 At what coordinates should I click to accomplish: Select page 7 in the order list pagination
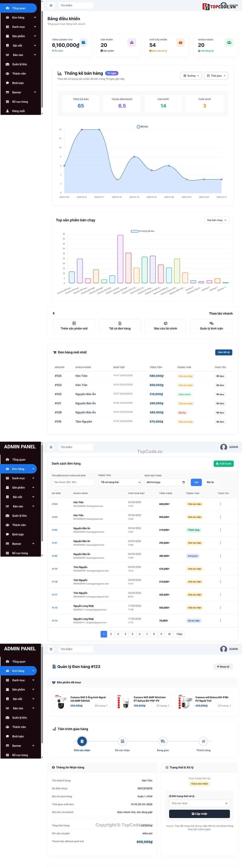(147, 634)
